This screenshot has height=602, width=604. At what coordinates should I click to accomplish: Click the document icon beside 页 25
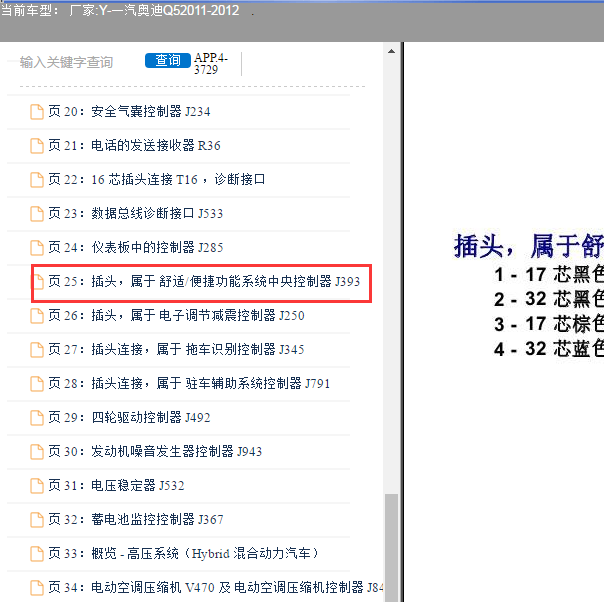(x=38, y=282)
